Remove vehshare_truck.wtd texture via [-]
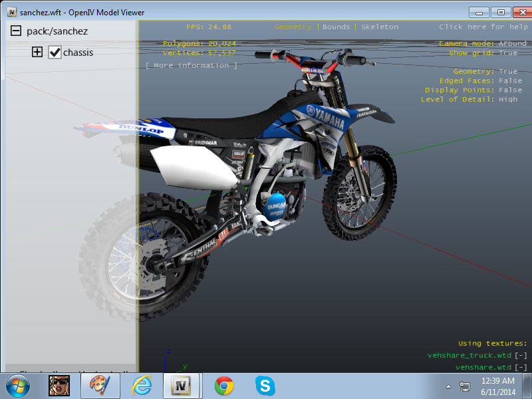Viewport: 532px width, 399px height. 521,355
